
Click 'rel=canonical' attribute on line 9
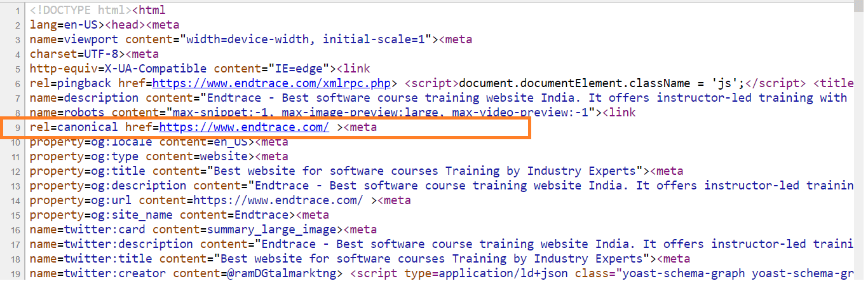coord(74,127)
